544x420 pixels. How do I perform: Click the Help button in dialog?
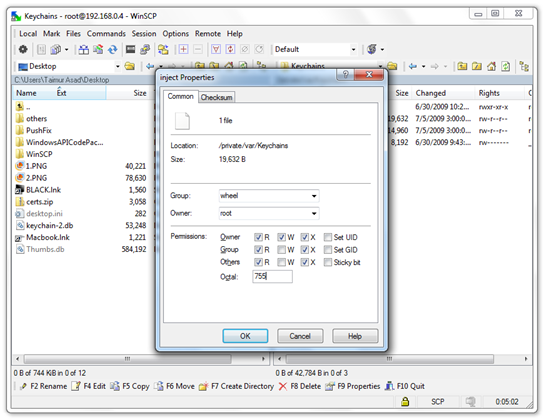tap(355, 336)
